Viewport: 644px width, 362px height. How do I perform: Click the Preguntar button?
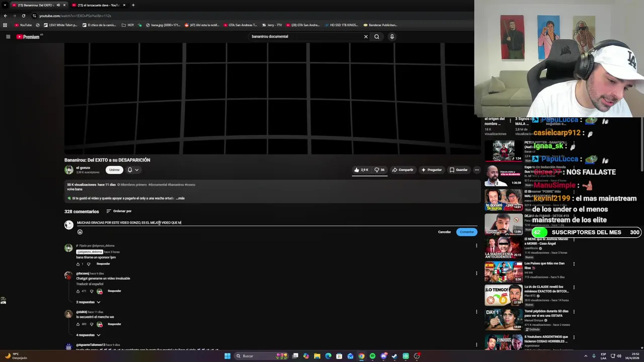(x=431, y=170)
